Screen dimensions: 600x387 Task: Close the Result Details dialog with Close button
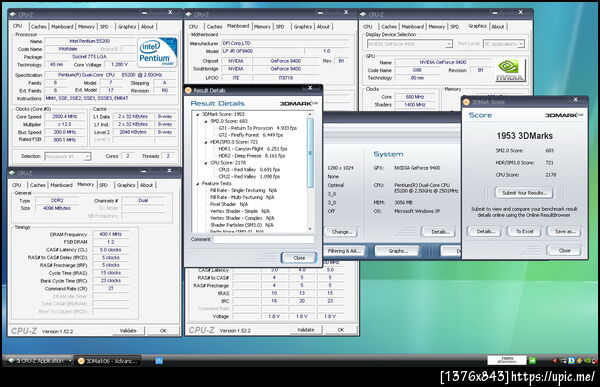pyautogui.click(x=299, y=258)
